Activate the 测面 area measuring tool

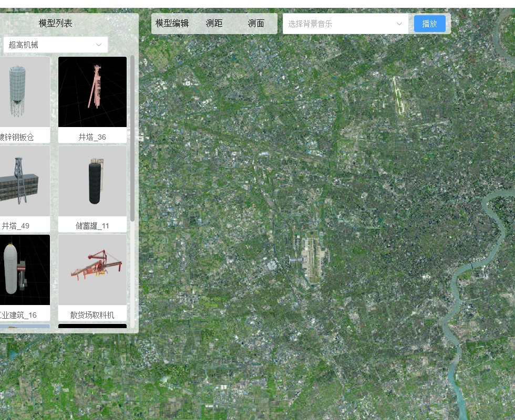pyautogui.click(x=256, y=23)
